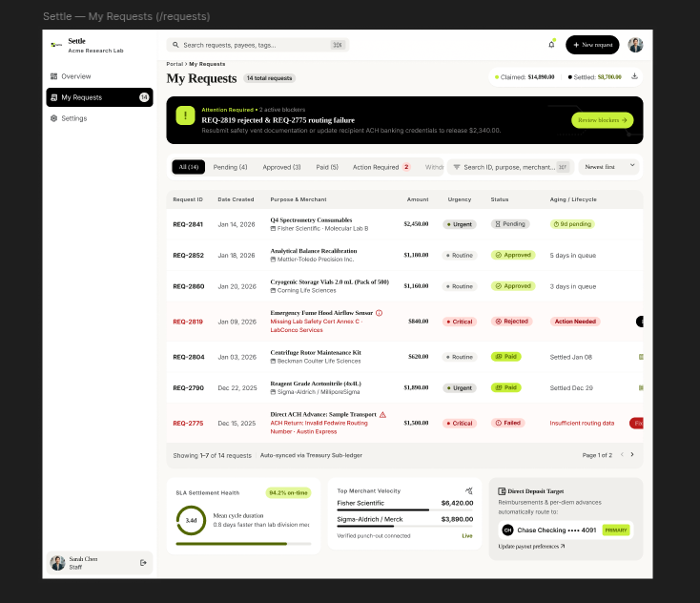
Task: Click the Settled $8,700.00 summary
Action: [594, 77]
